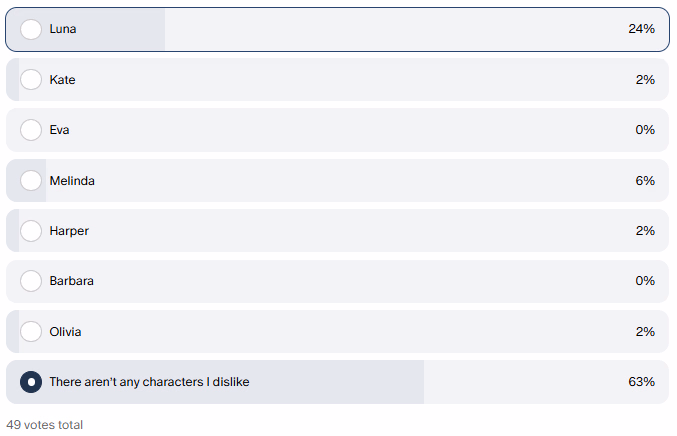Click the 63% result percentage

(x=641, y=382)
